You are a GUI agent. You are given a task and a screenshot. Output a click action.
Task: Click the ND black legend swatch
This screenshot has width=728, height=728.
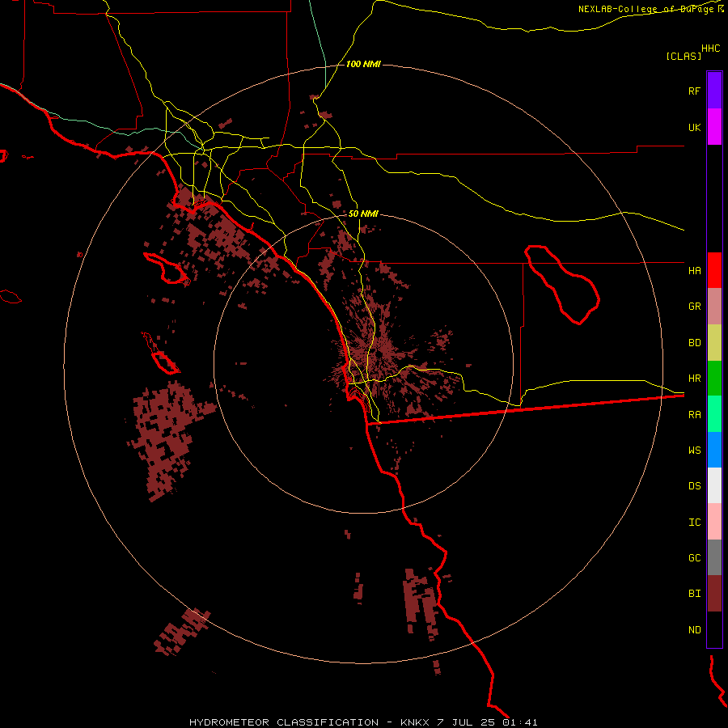(x=714, y=629)
